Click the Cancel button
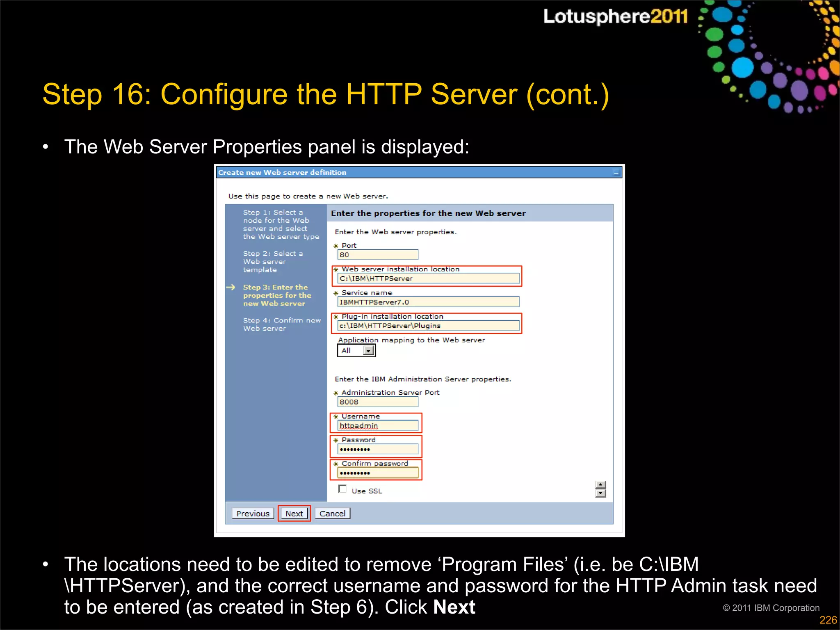This screenshot has height=630, width=840. tap(332, 514)
